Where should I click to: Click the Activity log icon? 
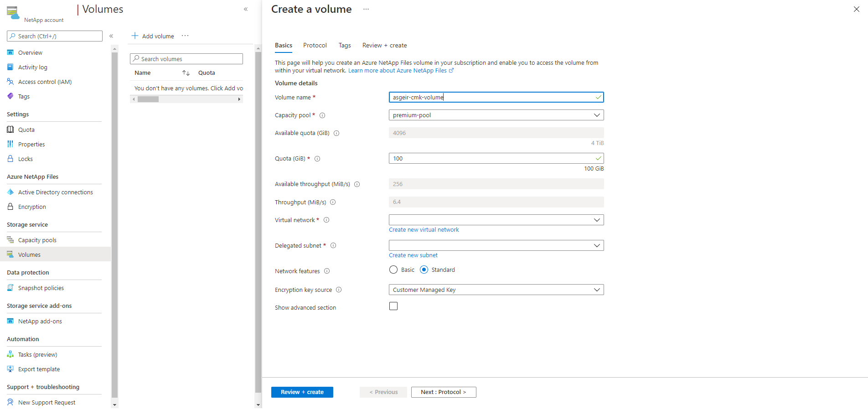(10, 67)
